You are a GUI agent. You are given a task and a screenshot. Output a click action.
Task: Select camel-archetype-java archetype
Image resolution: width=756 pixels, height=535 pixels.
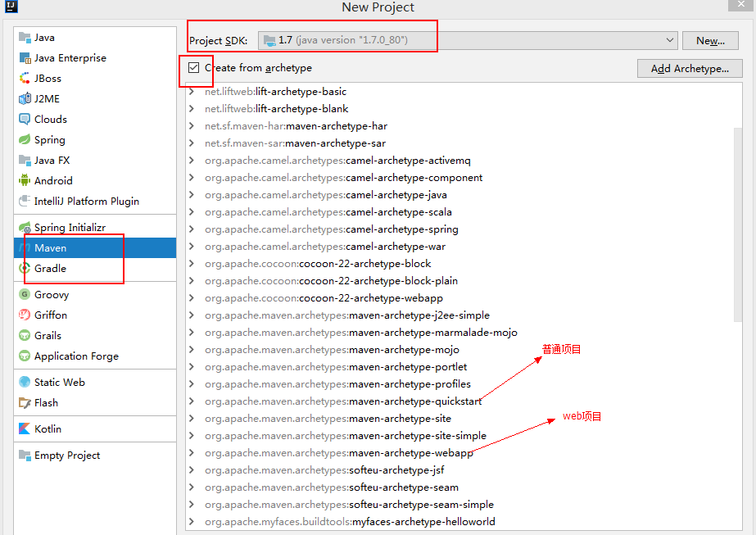tap(325, 195)
